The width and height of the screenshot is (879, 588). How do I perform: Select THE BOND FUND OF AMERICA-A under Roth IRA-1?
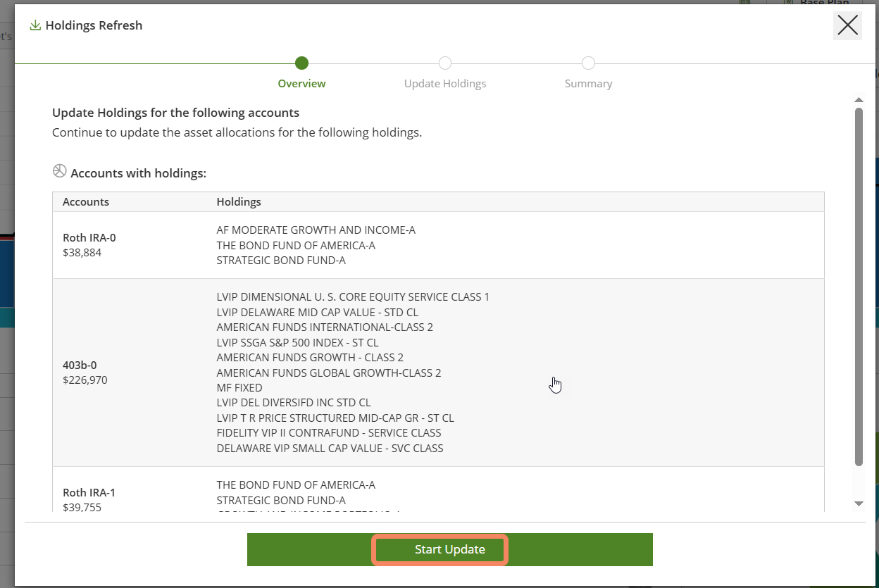click(296, 484)
